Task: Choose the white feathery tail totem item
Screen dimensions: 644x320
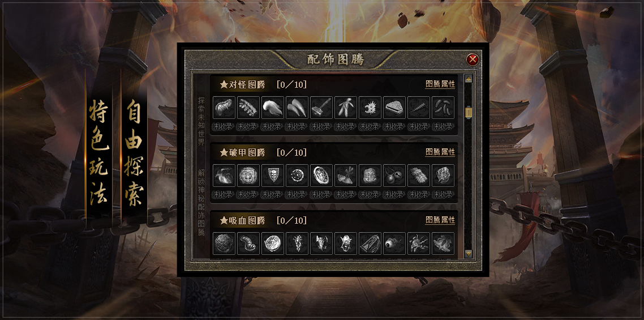Action: pos(273,108)
